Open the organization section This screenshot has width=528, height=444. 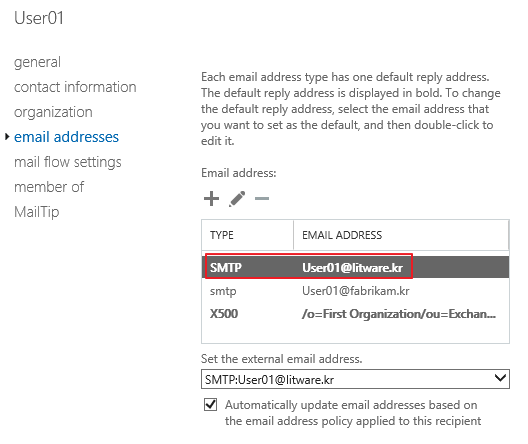(53, 112)
